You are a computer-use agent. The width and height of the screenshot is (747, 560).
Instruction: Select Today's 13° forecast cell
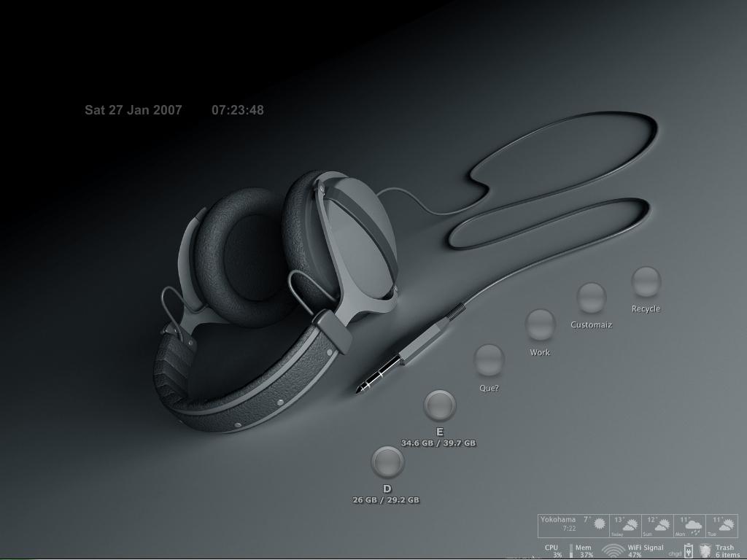coord(625,526)
